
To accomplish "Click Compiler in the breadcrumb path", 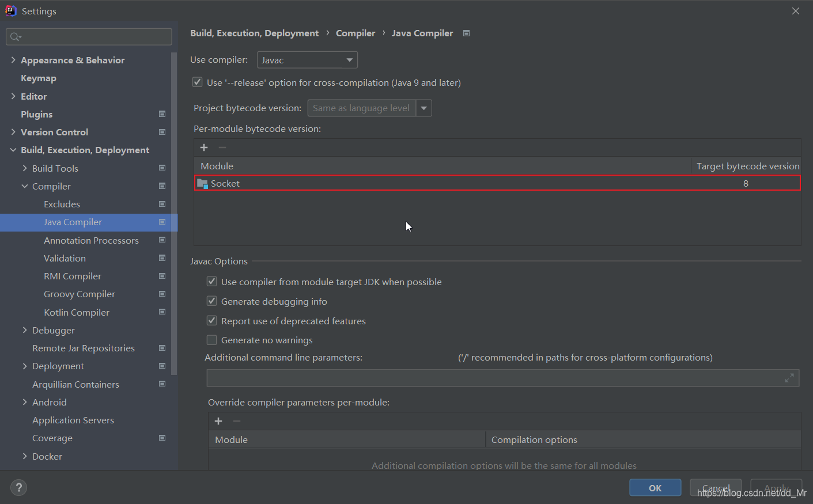I will point(356,33).
